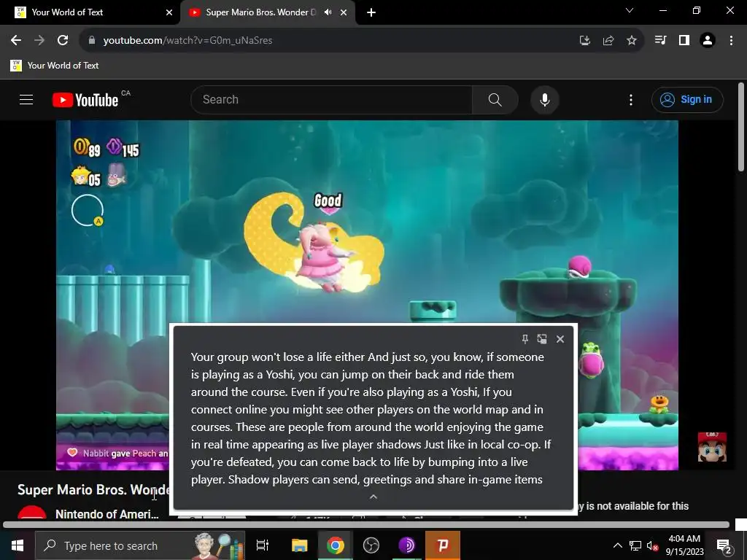This screenshot has width=747, height=560.
Task: Bookmark this tab with the star
Action: click(631, 41)
